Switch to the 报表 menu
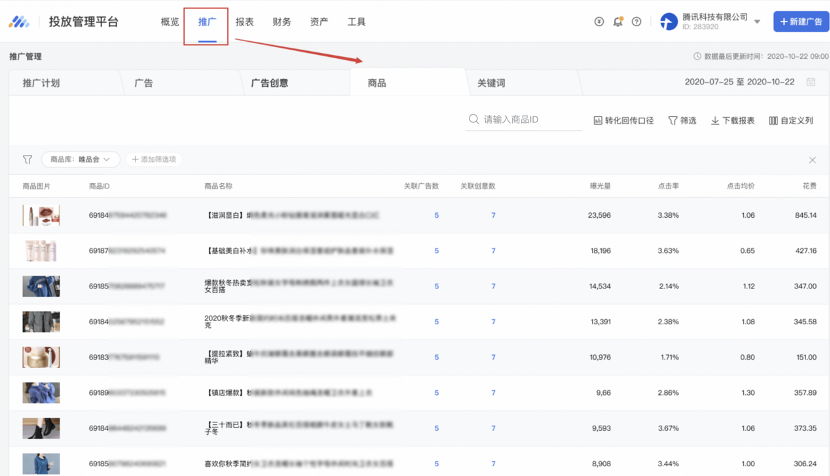830x476 pixels. click(x=245, y=21)
